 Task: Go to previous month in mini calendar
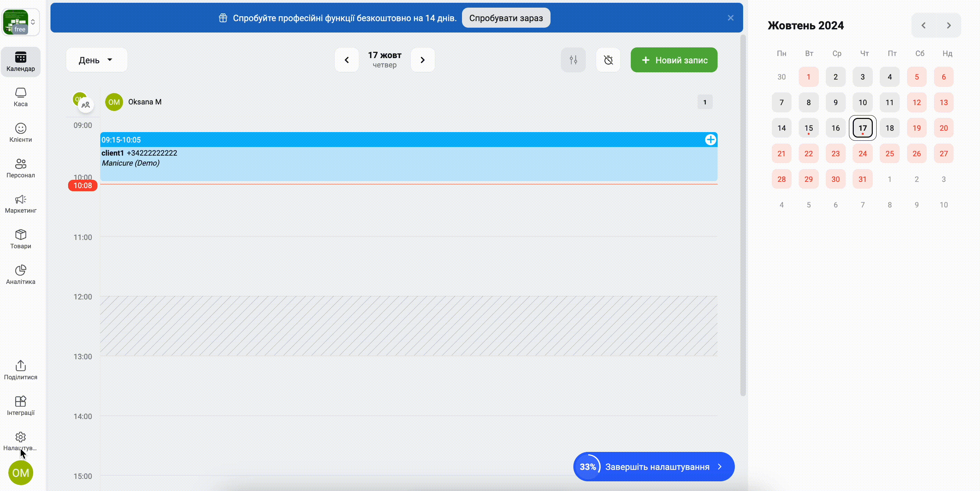(x=924, y=26)
